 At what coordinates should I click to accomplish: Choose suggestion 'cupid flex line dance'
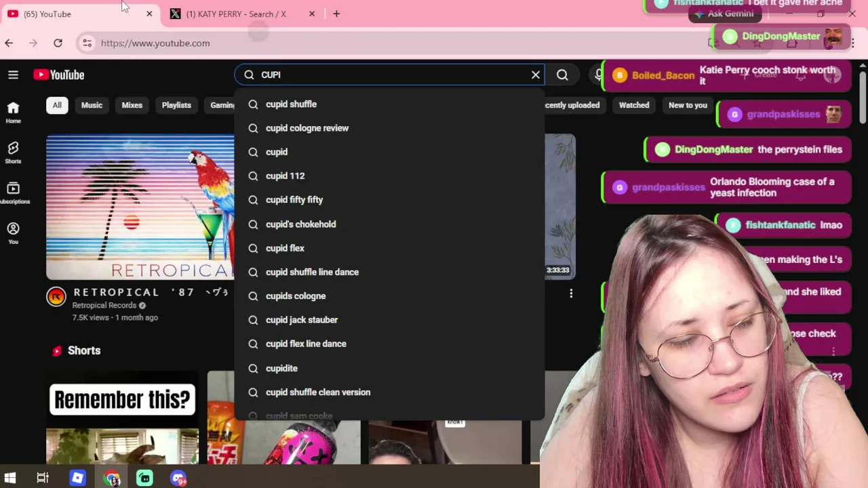coord(389,344)
